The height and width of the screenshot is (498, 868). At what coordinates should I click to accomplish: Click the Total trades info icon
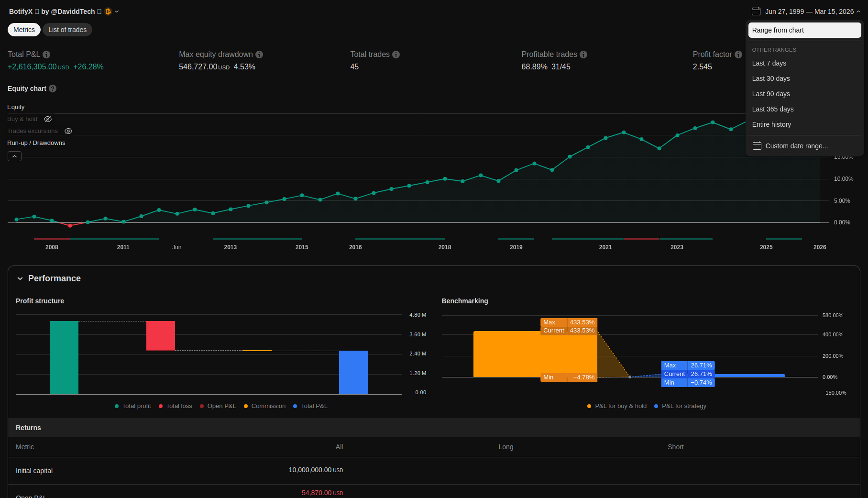(x=396, y=55)
